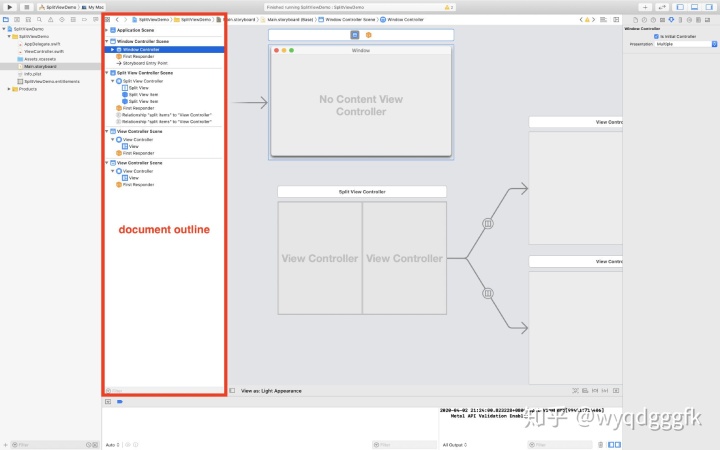Collapse Split View Controller item disclosure
Viewport: 720px width, 450px height.
coord(112,81)
